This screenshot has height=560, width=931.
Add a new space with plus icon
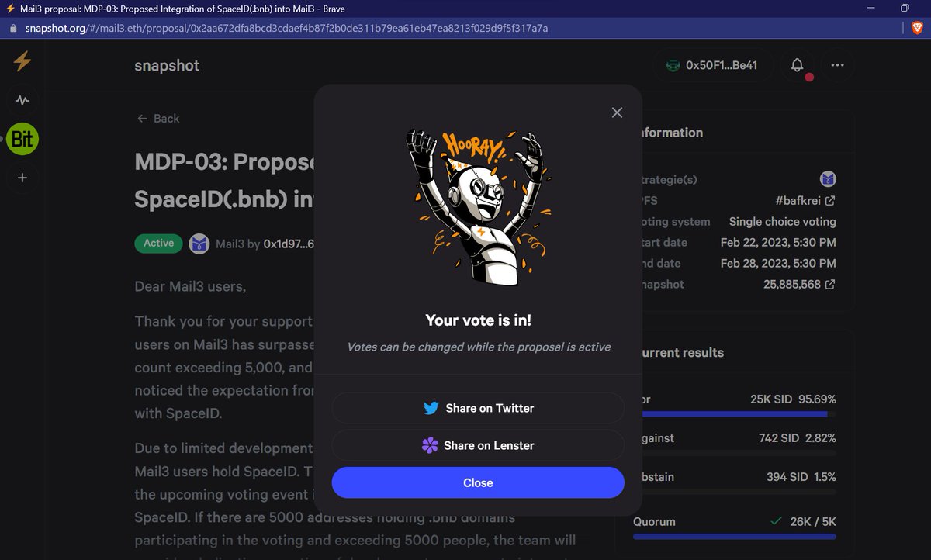(x=22, y=178)
